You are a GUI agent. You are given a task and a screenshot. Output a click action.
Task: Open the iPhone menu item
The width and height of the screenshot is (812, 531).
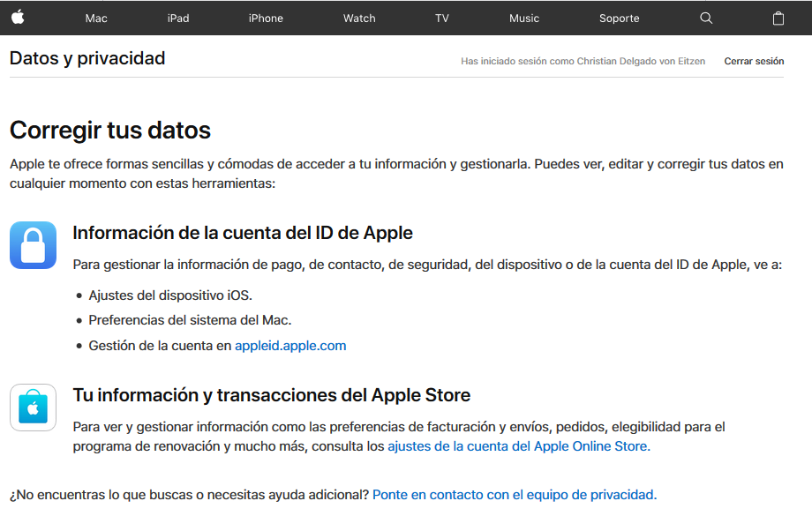[x=266, y=19]
